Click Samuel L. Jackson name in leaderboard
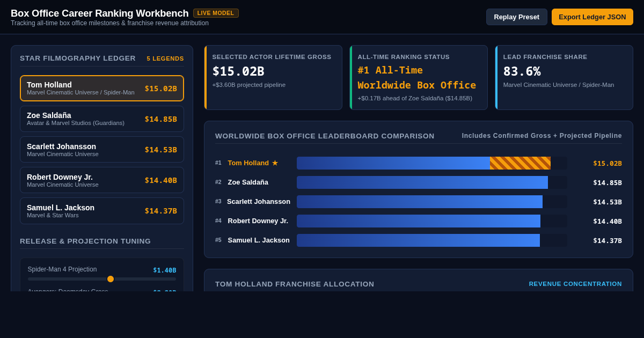This screenshot has height=338, width=644. 259,240
